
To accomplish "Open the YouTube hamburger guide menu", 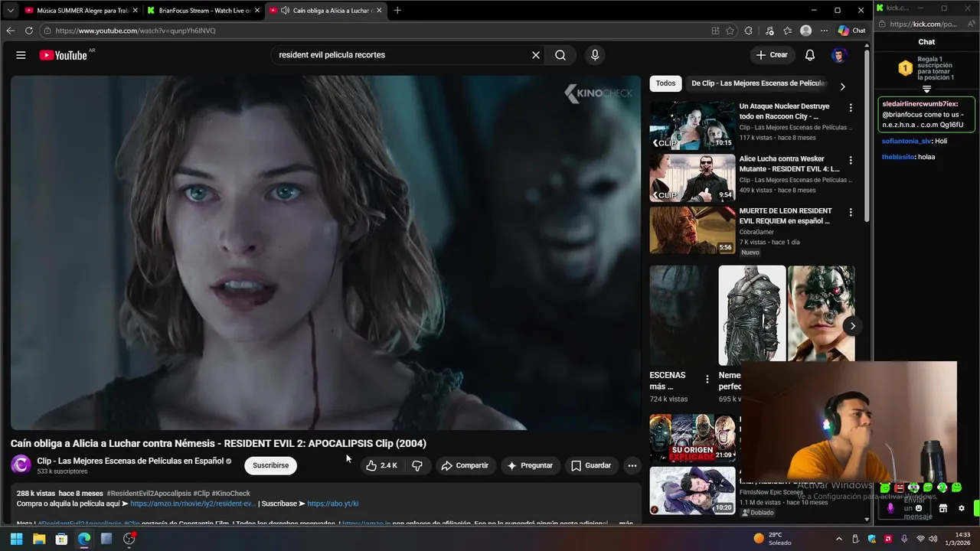I will click(21, 55).
